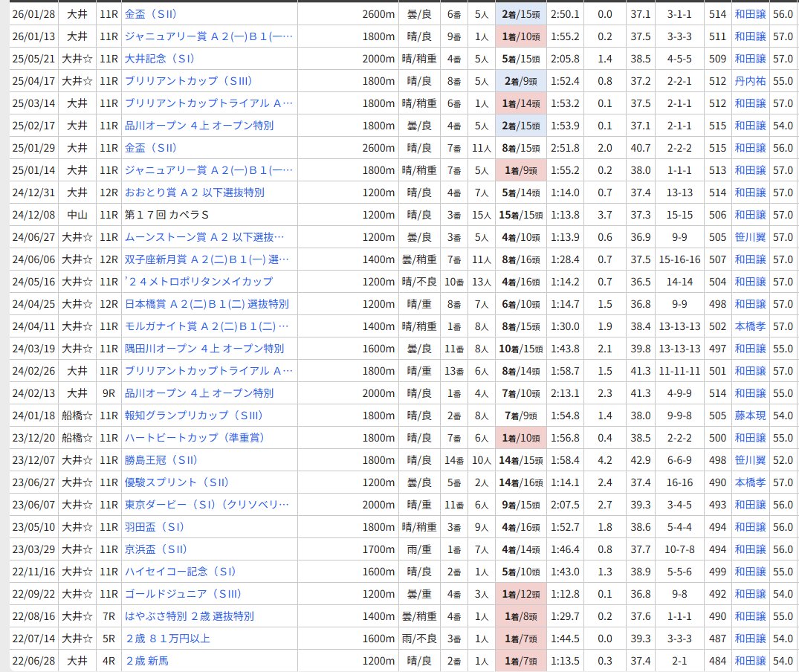Open jockey 丹内祐 profile link
Image resolution: width=799 pixels, height=672 pixels.
750,81
